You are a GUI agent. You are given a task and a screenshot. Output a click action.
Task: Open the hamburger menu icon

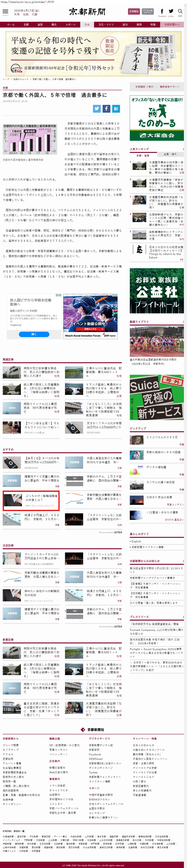point(5,11)
